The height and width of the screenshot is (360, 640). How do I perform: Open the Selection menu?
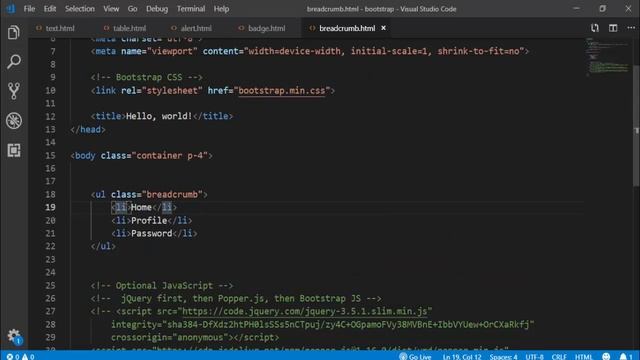pos(80,9)
